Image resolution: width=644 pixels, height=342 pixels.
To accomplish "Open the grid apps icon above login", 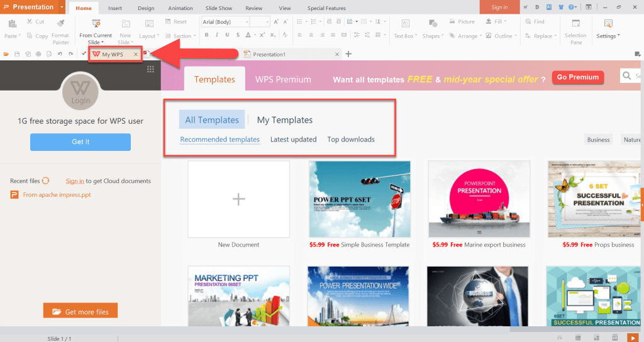I will click(x=150, y=69).
